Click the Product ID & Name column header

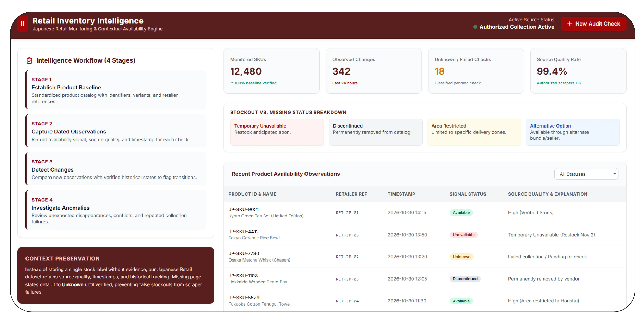pyautogui.click(x=252, y=194)
